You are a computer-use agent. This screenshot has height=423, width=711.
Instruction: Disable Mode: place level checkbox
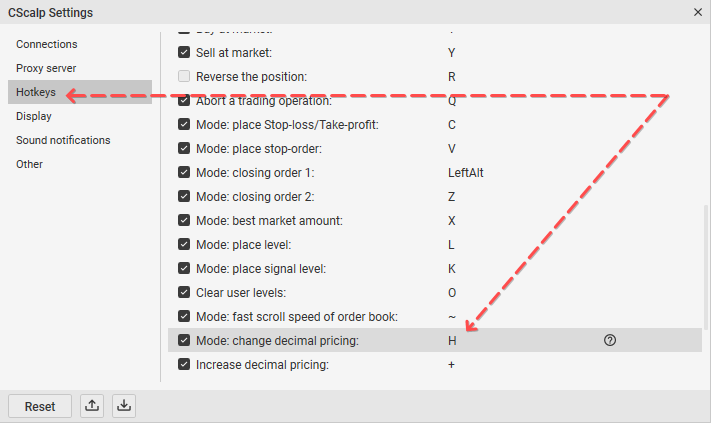(x=184, y=244)
